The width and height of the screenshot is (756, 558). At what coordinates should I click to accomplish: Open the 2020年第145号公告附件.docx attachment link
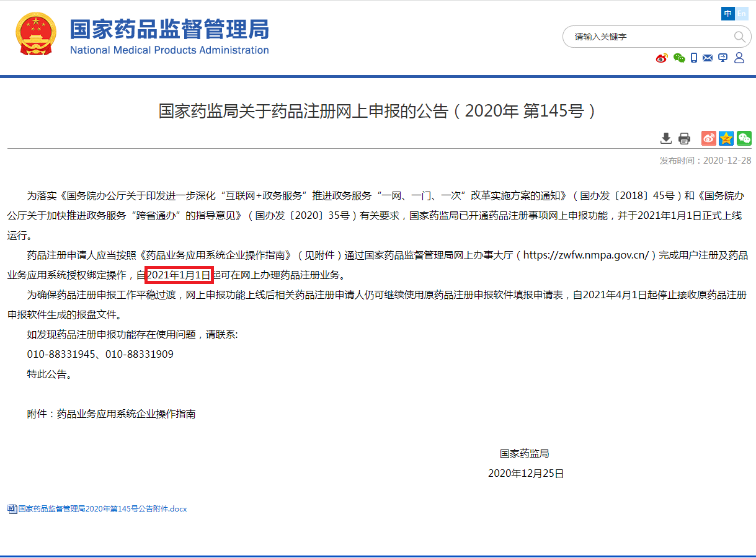pos(102,509)
